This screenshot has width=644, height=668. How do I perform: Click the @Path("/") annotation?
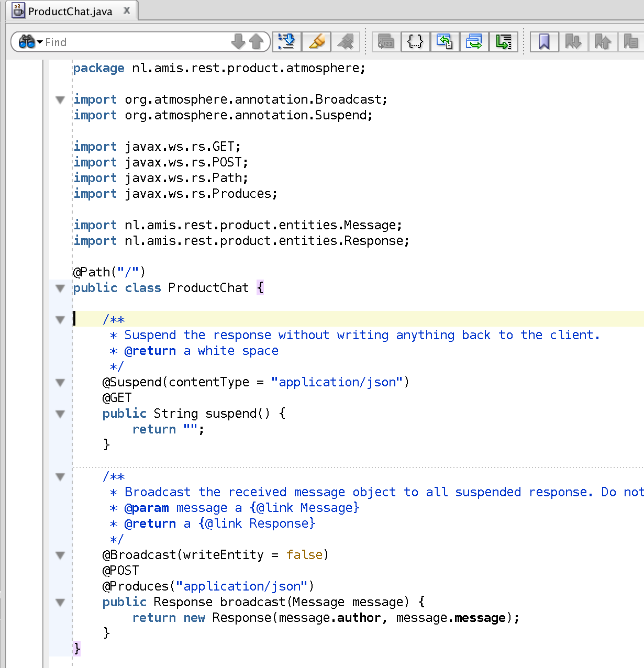tap(109, 272)
